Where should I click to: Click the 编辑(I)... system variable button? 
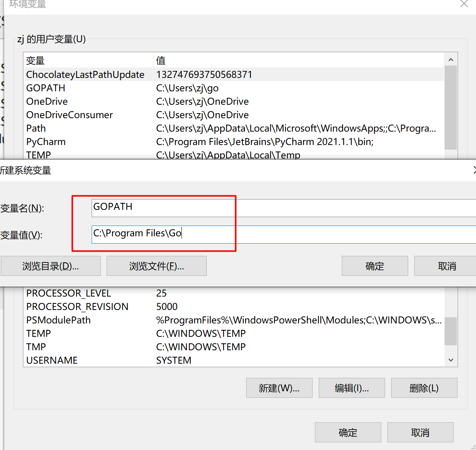tap(351, 388)
